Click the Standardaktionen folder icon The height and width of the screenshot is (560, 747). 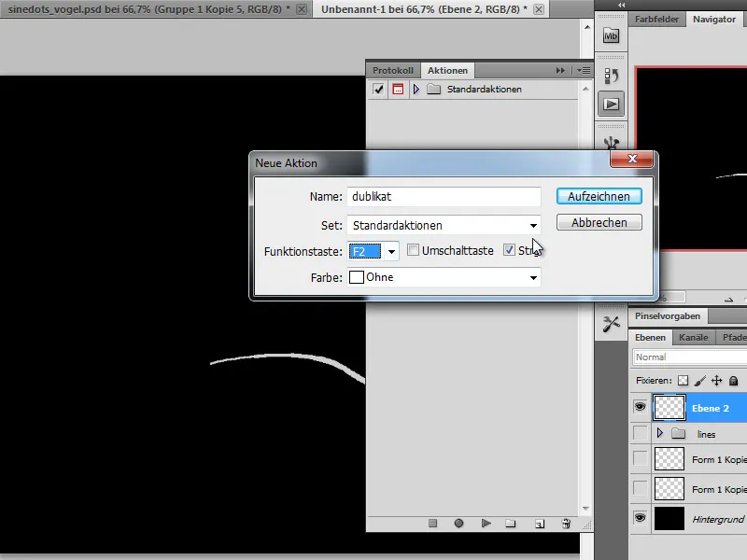pyautogui.click(x=433, y=89)
